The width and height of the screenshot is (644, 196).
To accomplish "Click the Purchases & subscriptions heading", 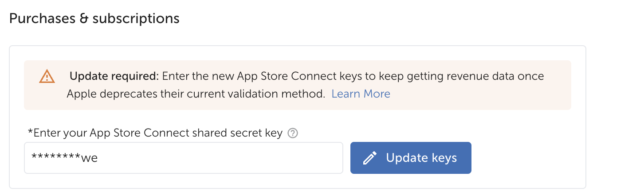I will pos(94,18).
